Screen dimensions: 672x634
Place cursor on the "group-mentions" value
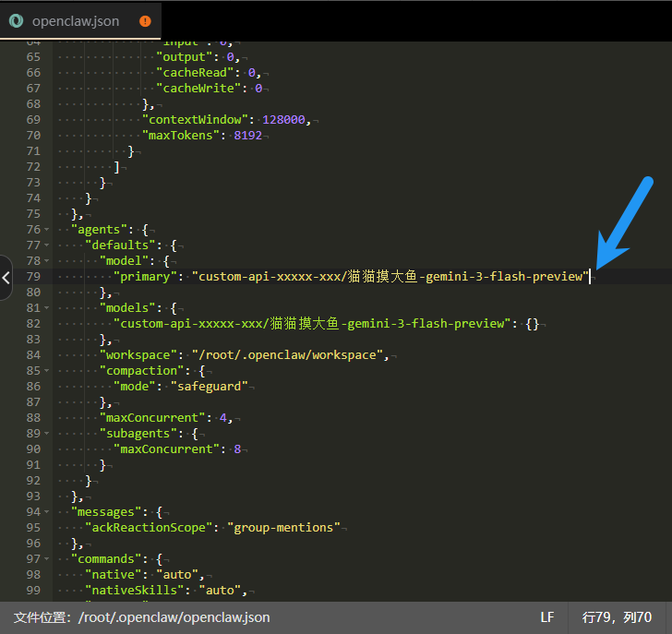click(286, 528)
